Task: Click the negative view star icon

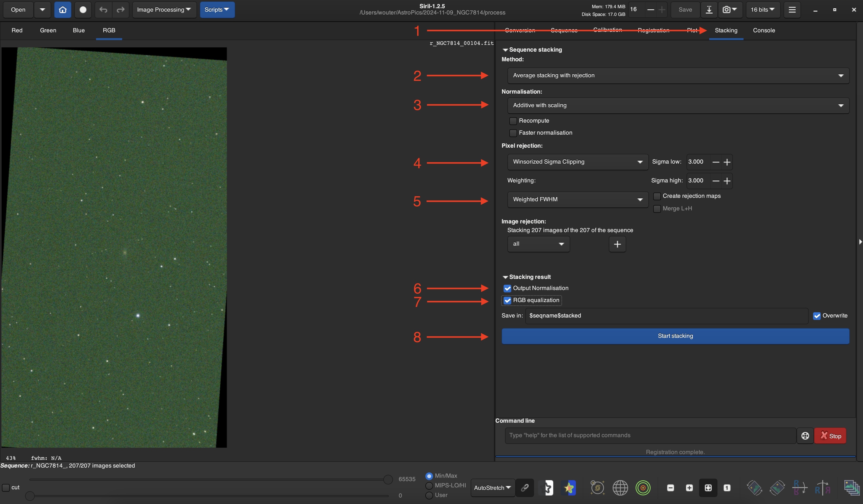Action: coord(548,488)
